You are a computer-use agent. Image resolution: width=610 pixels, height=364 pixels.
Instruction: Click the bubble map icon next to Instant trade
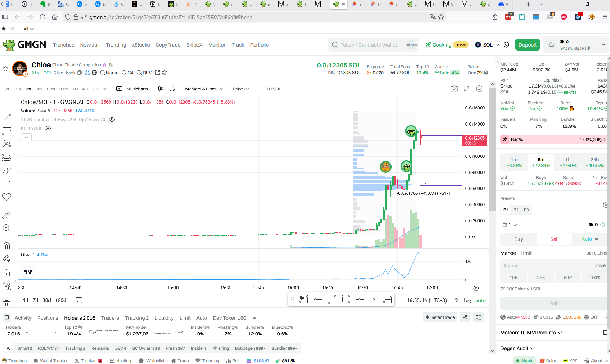465,317
